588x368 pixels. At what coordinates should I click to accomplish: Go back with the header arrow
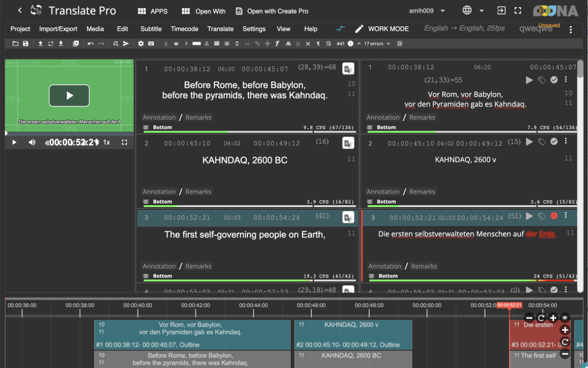click(20, 10)
